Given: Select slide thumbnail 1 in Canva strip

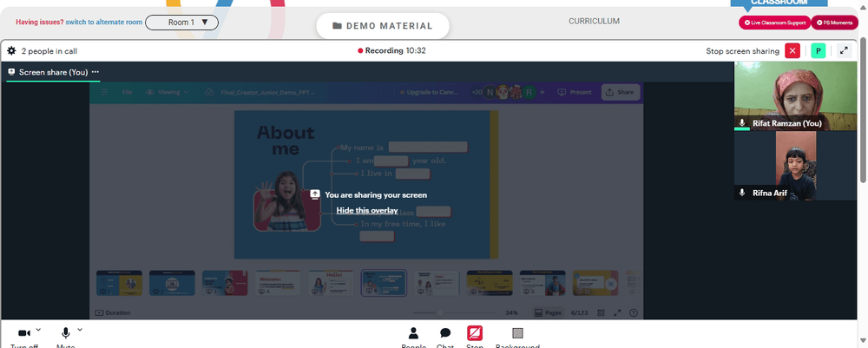Looking at the screenshot, I should (119, 283).
